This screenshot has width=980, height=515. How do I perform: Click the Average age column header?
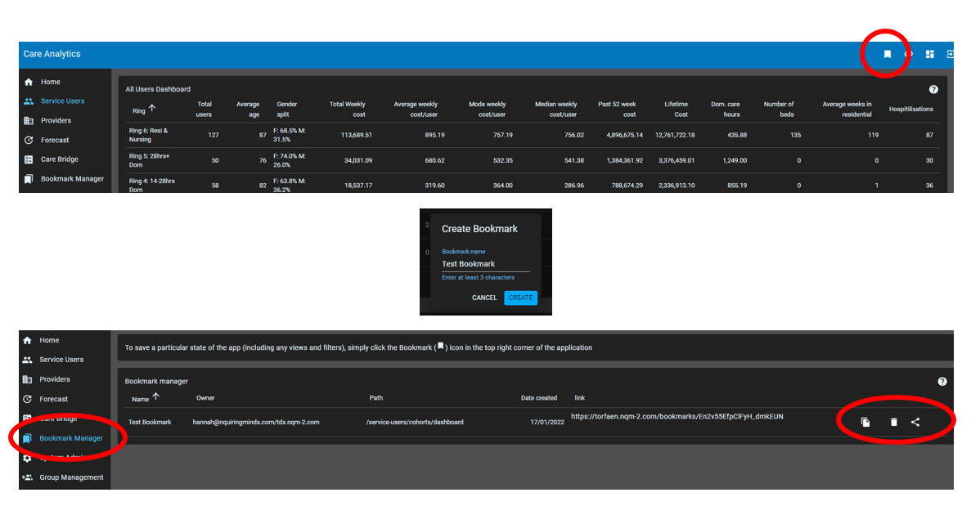point(248,110)
